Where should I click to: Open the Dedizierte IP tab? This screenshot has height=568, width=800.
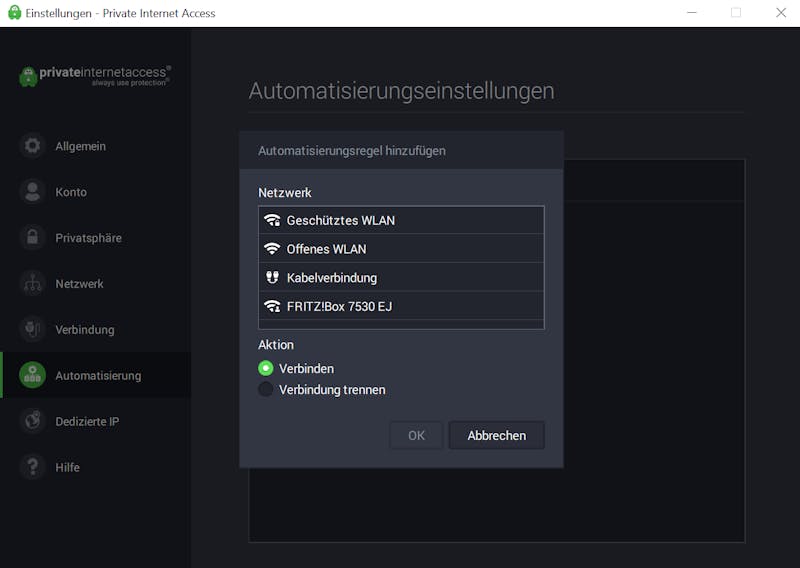click(95, 422)
